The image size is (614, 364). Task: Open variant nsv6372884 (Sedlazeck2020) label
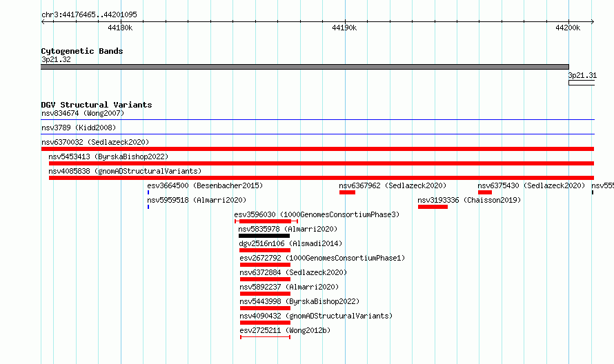[x=293, y=272]
